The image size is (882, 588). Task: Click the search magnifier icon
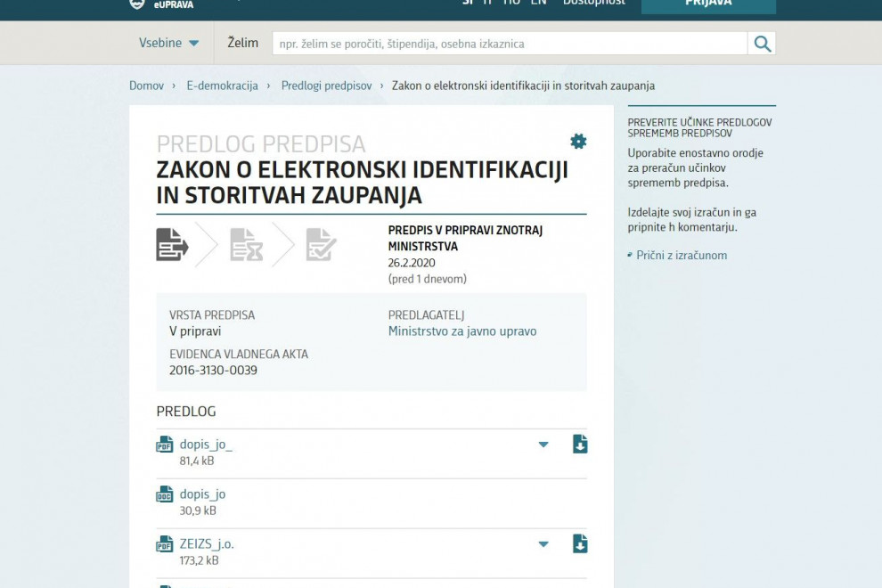[x=762, y=44]
